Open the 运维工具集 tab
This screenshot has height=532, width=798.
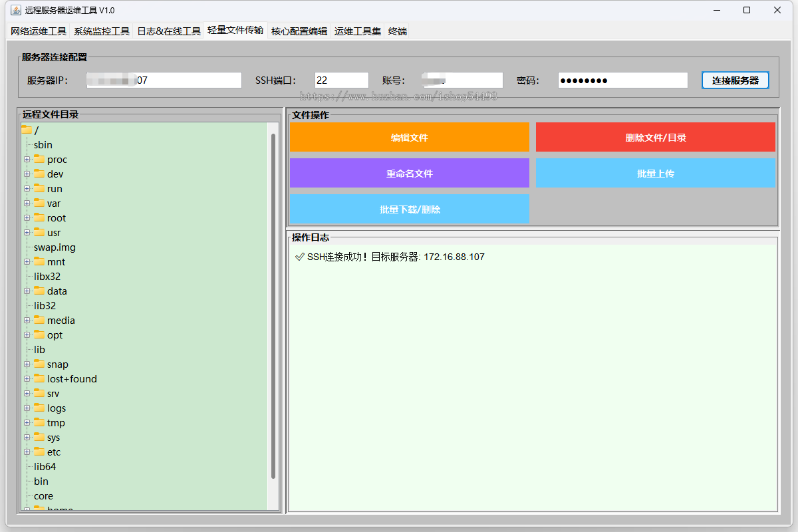coord(358,31)
